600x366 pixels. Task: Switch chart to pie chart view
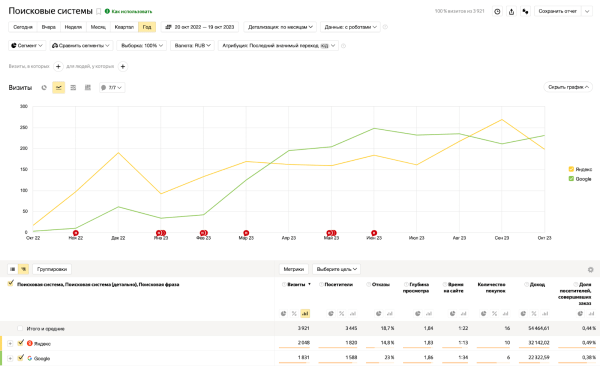point(44,88)
